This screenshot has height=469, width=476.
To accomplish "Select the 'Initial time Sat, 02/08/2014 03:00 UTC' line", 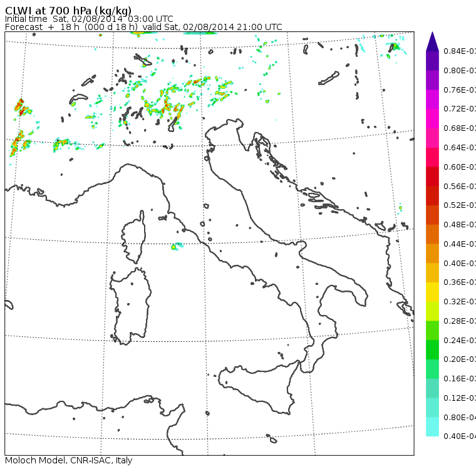I will point(89,19).
